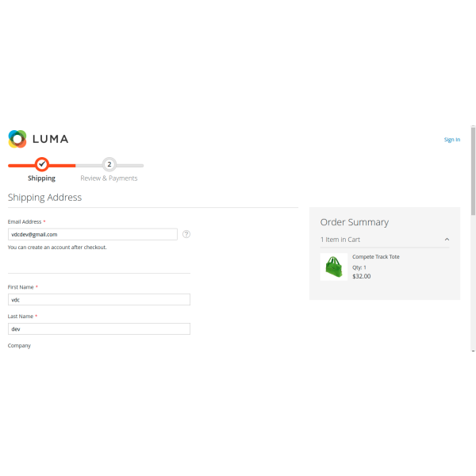
Task: Collapse cart items using the chevron arrow
Action: click(447, 240)
